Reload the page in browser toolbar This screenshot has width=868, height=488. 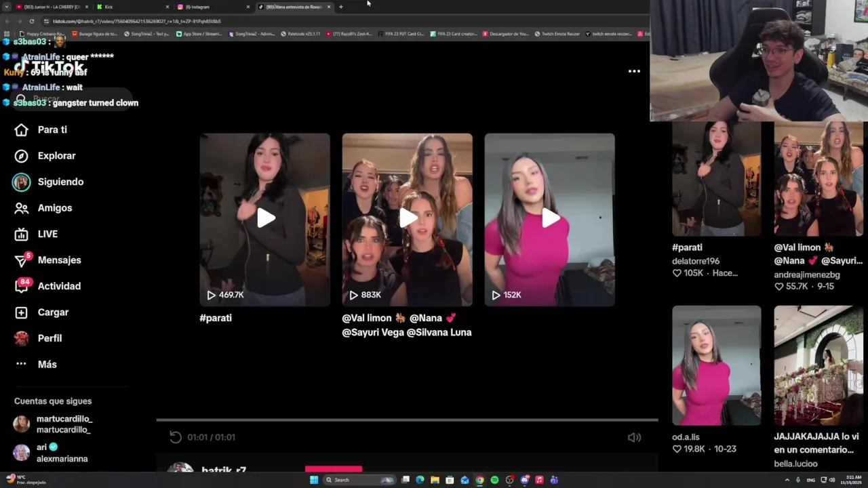tap(32, 21)
